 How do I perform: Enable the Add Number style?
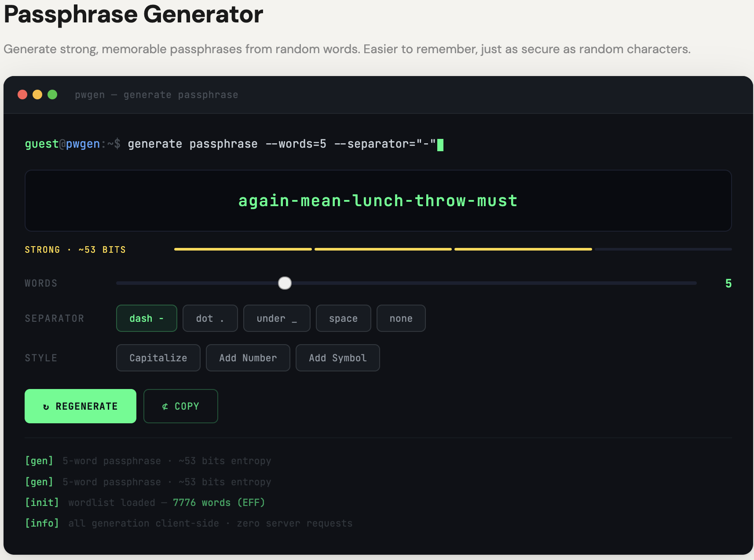tap(248, 358)
